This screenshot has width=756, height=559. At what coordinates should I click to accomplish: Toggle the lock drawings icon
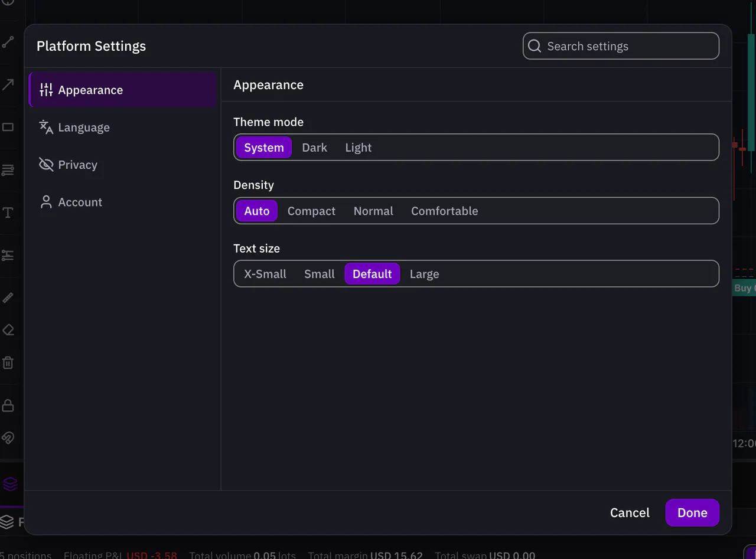pyautogui.click(x=8, y=406)
